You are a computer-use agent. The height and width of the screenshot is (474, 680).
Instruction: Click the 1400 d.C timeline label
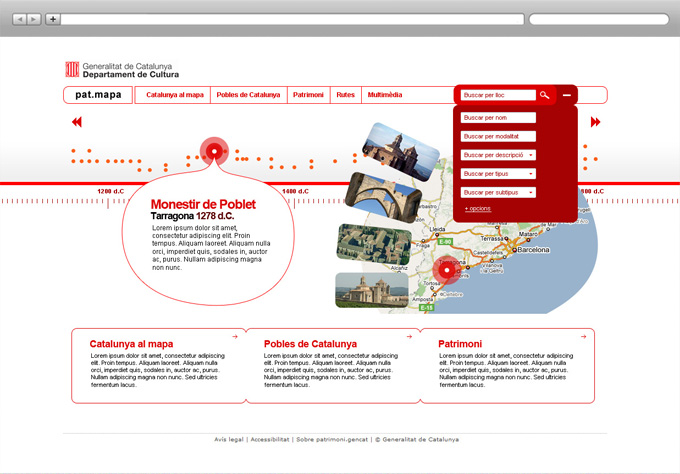[x=295, y=191]
